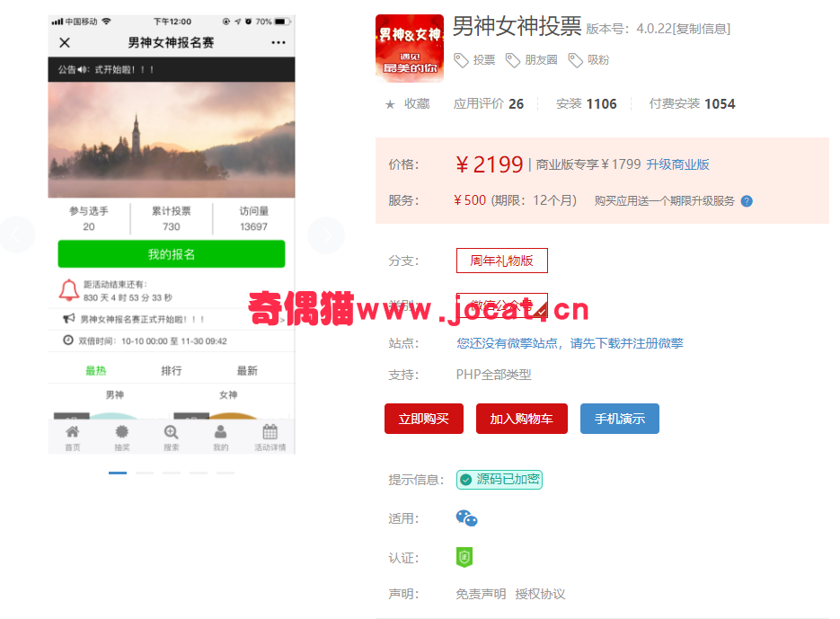
Task: Click the WeChat icon beside 适用
Action: click(x=466, y=518)
